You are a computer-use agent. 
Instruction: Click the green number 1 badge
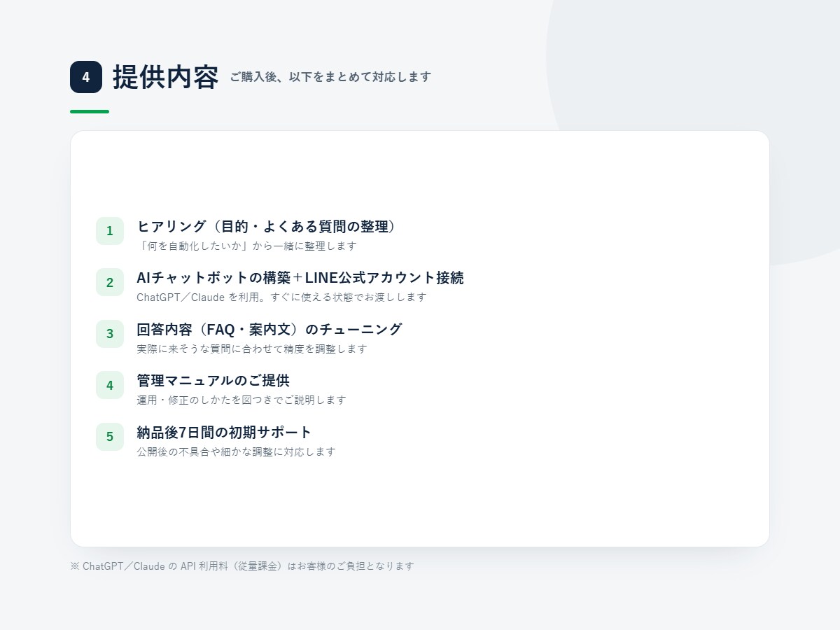click(x=110, y=231)
